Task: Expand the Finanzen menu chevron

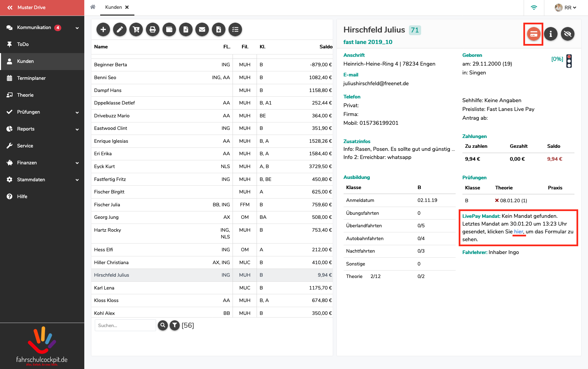Action: tap(77, 163)
